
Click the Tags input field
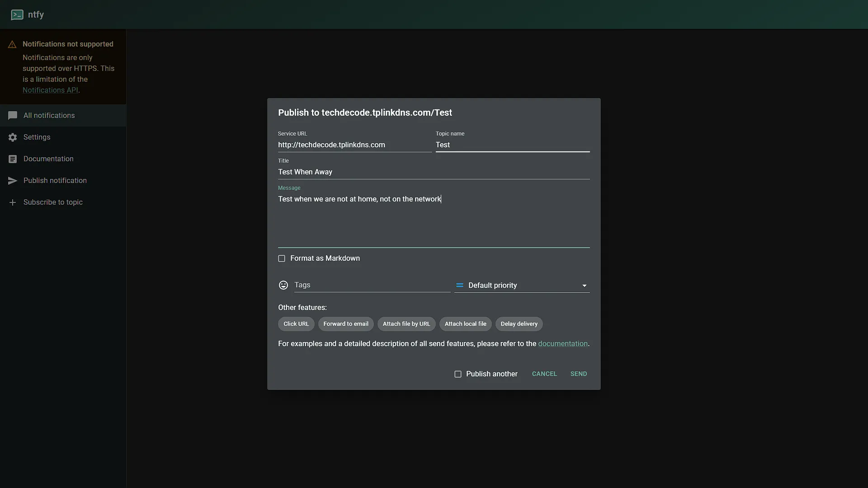372,285
